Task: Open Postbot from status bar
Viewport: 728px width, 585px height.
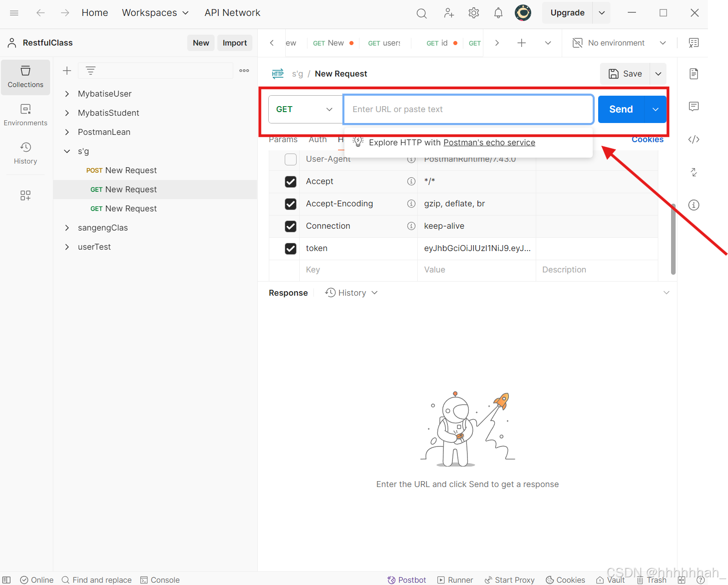Action: tap(407, 580)
